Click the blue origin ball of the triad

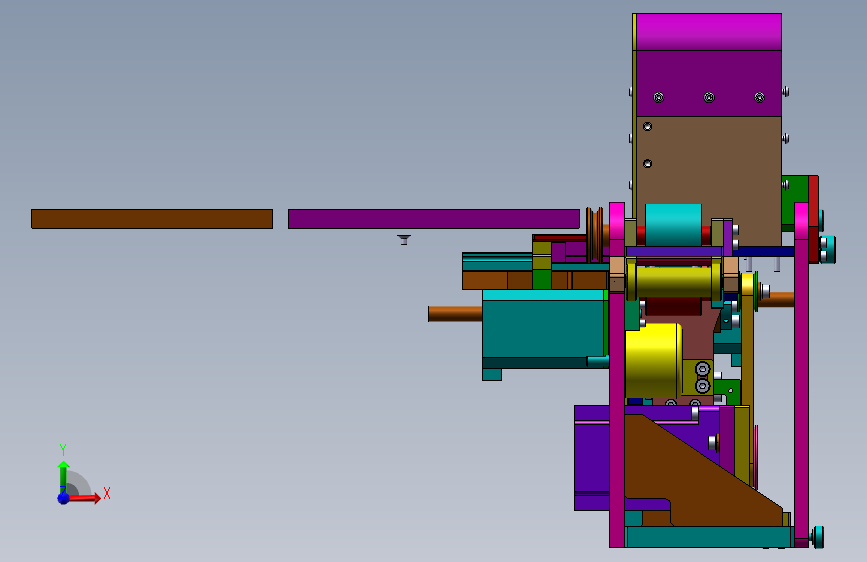[x=64, y=498]
